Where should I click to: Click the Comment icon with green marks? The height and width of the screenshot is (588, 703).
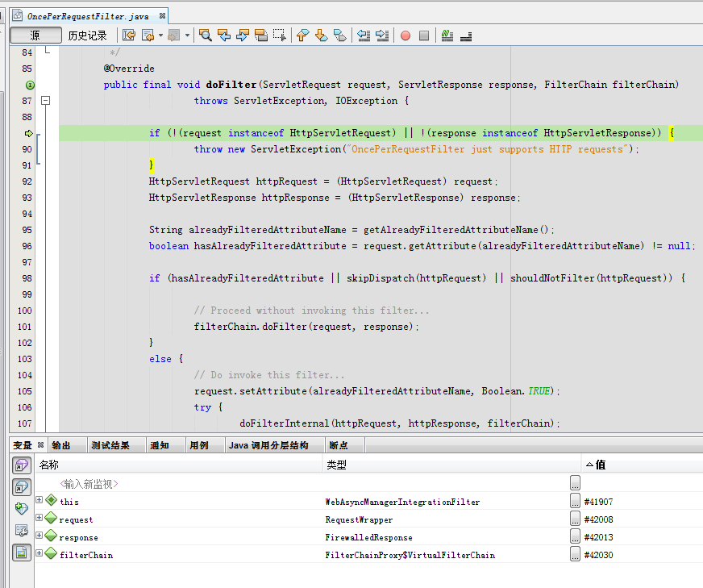pos(447,35)
